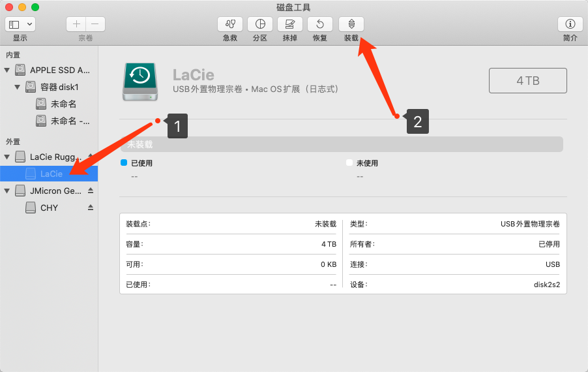Screen dimensions: 588x372
Task: Click the CHY volume drive icon
Action: point(31,208)
